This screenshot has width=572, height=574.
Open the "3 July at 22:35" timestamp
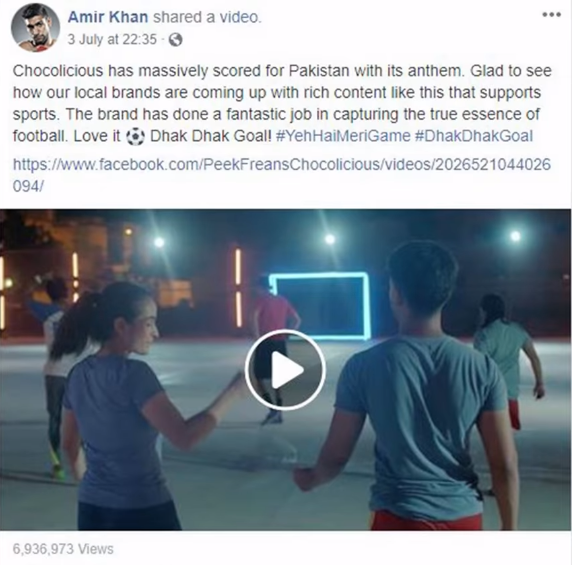pyautogui.click(x=112, y=39)
